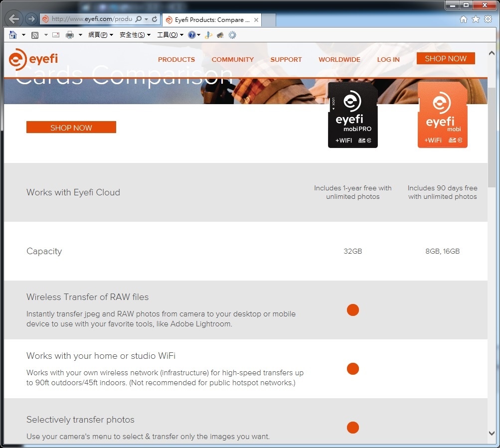Click the 'Works with your own wireless network' description
The width and height of the screenshot is (500, 448).
pyautogui.click(x=165, y=378)
